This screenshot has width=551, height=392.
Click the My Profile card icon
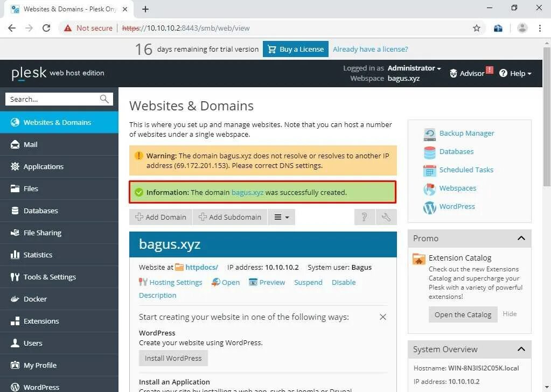tap(15, 365)
